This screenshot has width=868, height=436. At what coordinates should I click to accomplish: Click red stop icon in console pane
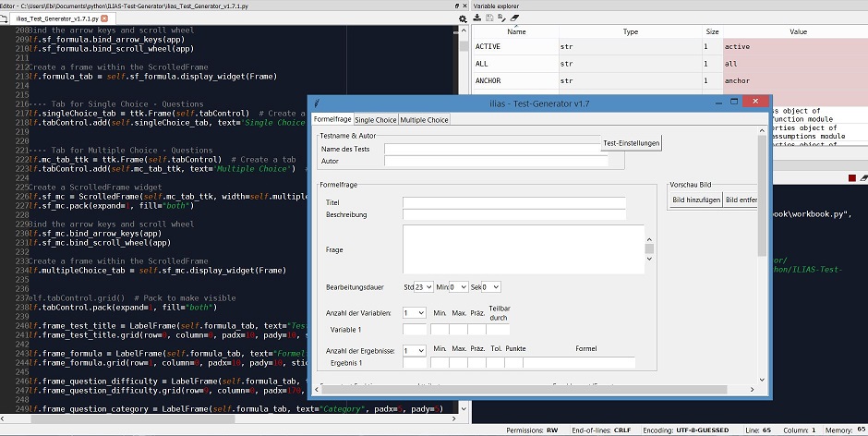coord(852,178)
